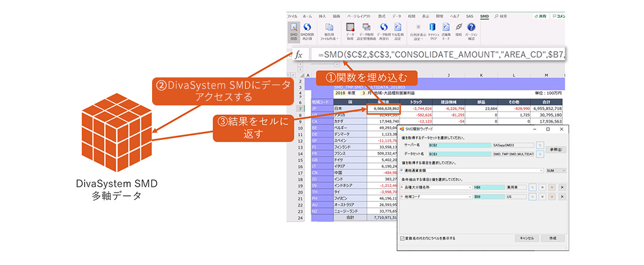This screenshot has height=265, width=644.
Task: Select the cell with value 23,664
Action: [482, 109]
